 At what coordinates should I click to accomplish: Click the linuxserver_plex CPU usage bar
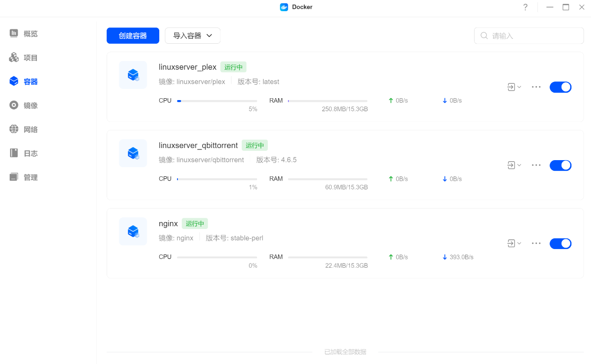[217, 101]
